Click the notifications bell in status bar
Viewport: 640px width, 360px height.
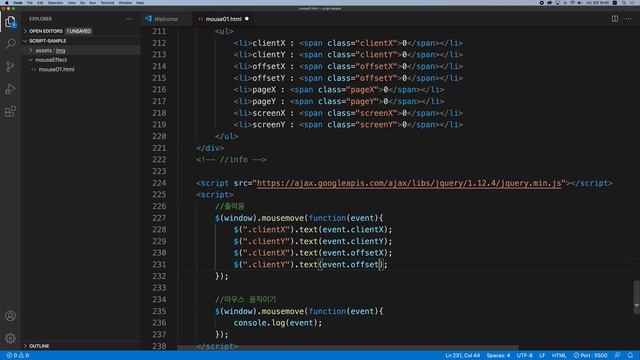pyautogui.click(x=630, y=355)
